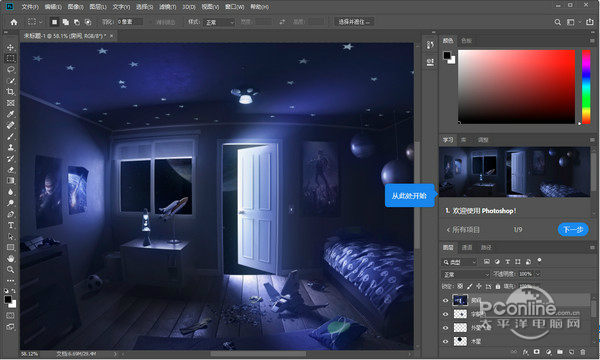
Task: Toggle eye icon of second layer row
Action: point(445,314)
